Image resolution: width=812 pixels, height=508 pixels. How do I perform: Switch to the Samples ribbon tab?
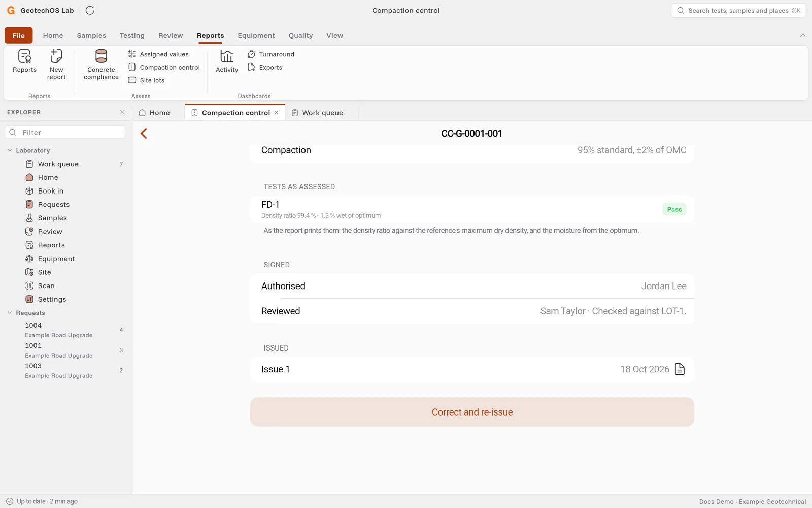pyautogui.click(x=91, y=35)
